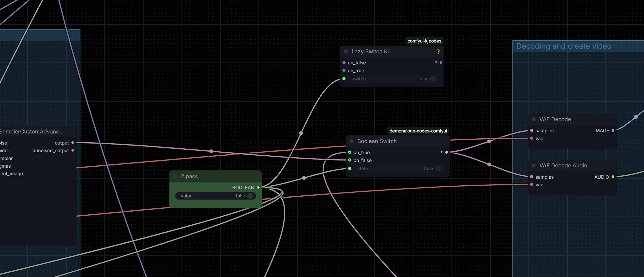Click the blue link midpoint from IMAGE output
The height and width of the screenshot is (277, 644).
tap(636, 117)
